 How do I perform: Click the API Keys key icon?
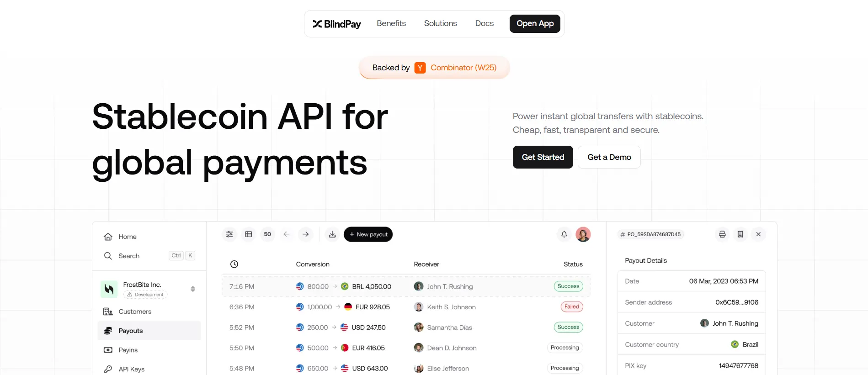108,369
